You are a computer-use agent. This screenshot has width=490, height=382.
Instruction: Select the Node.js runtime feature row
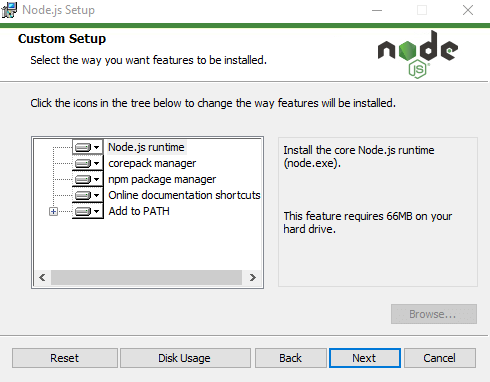point(146,147)
